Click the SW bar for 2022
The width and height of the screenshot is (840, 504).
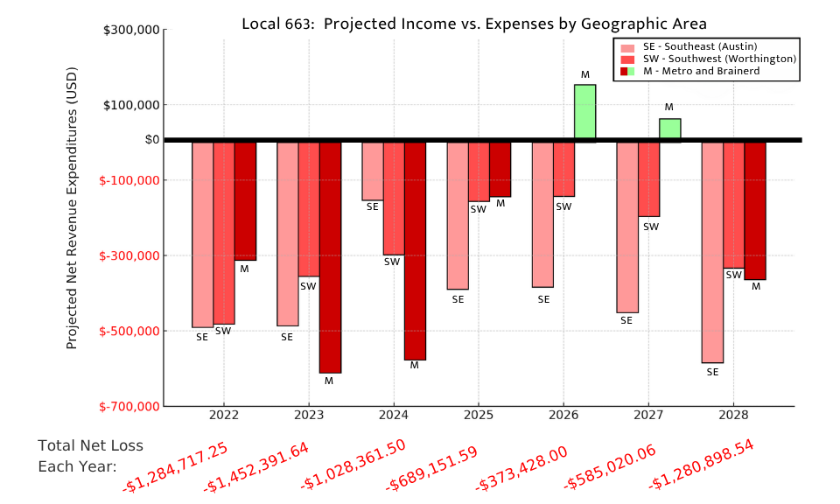tap(224, 233)
